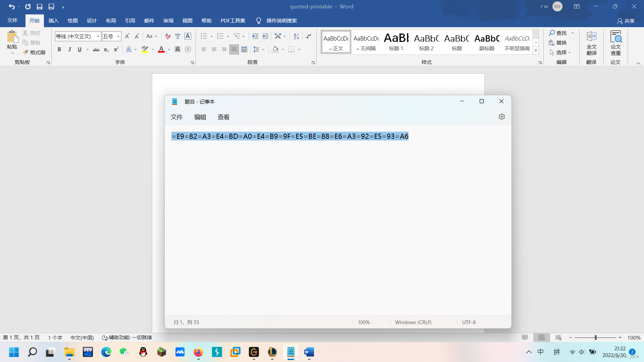Clear all formatting with the 清除格式 icon
The width and height of the screenshot is (644, 362).
[x=167, y=36]
